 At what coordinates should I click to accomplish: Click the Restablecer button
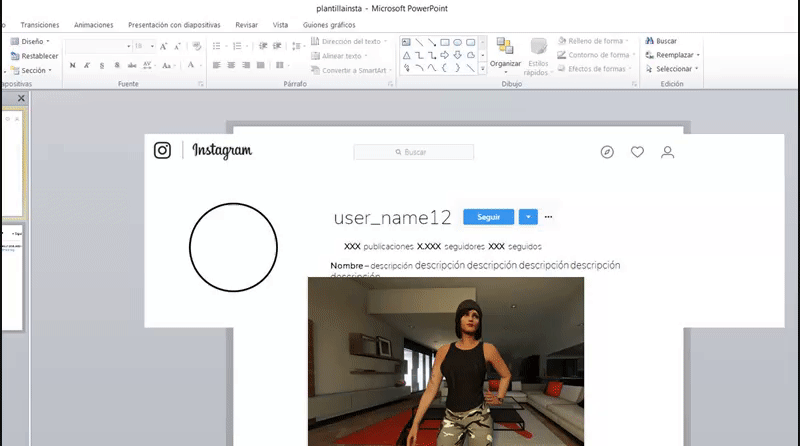[x=34, y=56]
